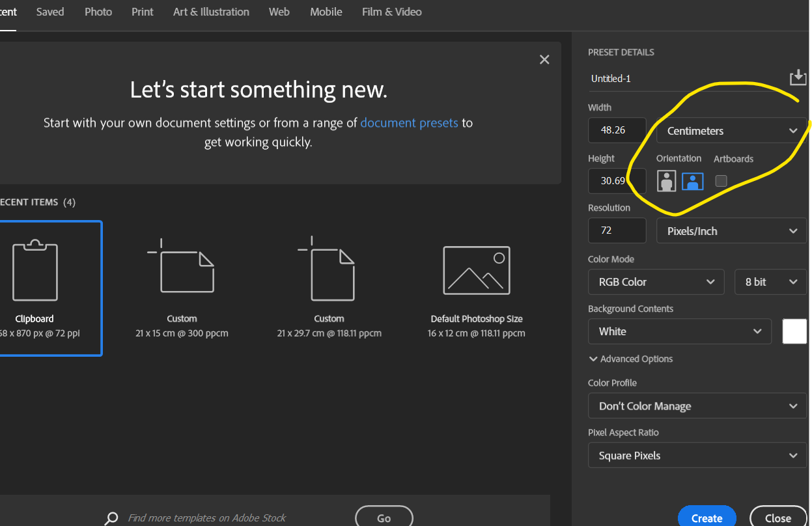Open the 8 bit depth dropdown

tap(770, 282)
